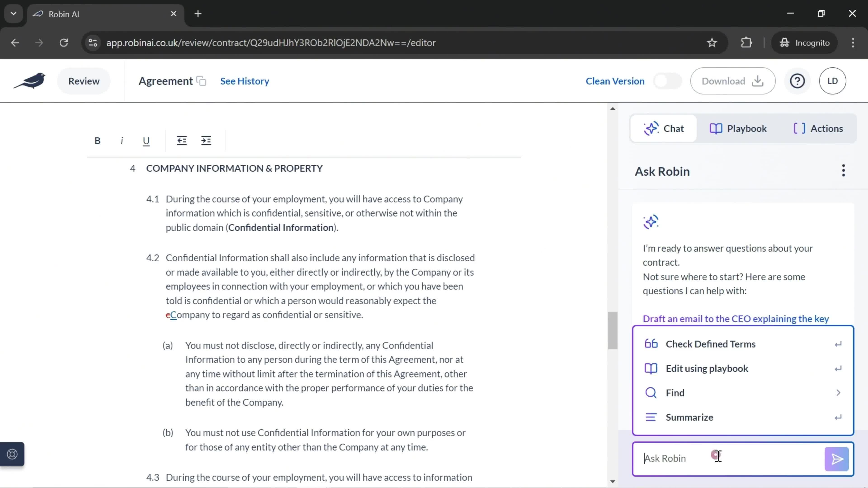Click the Summarize icon in Ask Robin
The width and height of the screenshot is (868, 488).
(652, 417)
